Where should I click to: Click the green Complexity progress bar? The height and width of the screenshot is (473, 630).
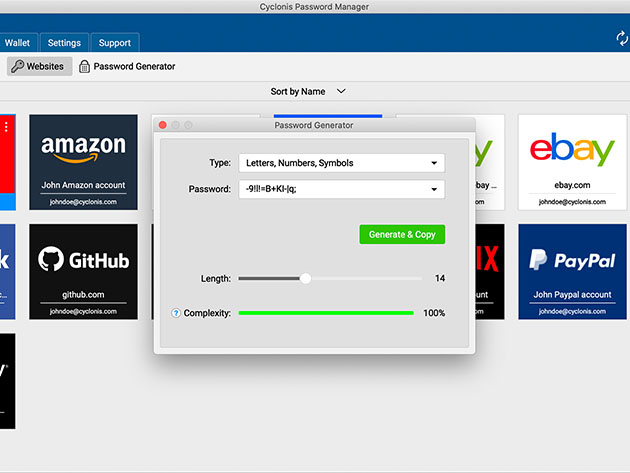pyautogui.click(x=325, y=313)
